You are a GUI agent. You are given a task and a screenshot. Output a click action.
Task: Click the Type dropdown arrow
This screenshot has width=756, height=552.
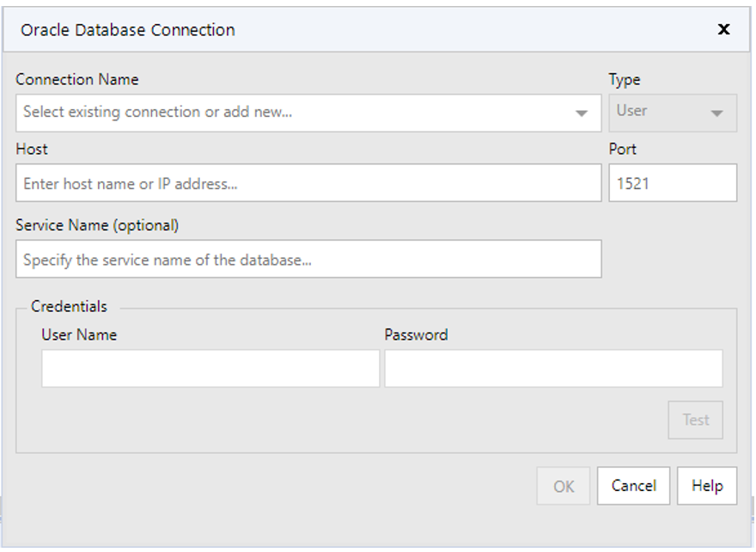716,113
